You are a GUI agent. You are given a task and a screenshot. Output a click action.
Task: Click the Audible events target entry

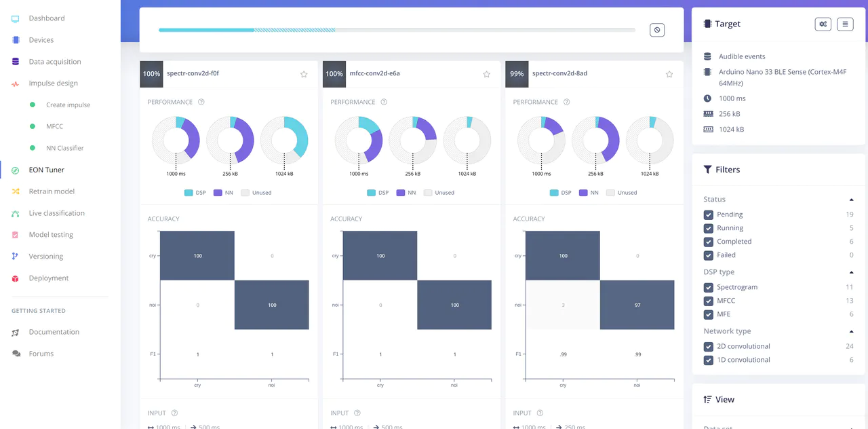(742, 56)
